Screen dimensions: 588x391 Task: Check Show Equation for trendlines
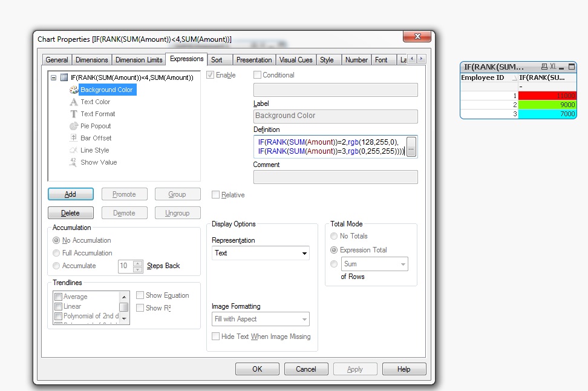click(140, 295)
